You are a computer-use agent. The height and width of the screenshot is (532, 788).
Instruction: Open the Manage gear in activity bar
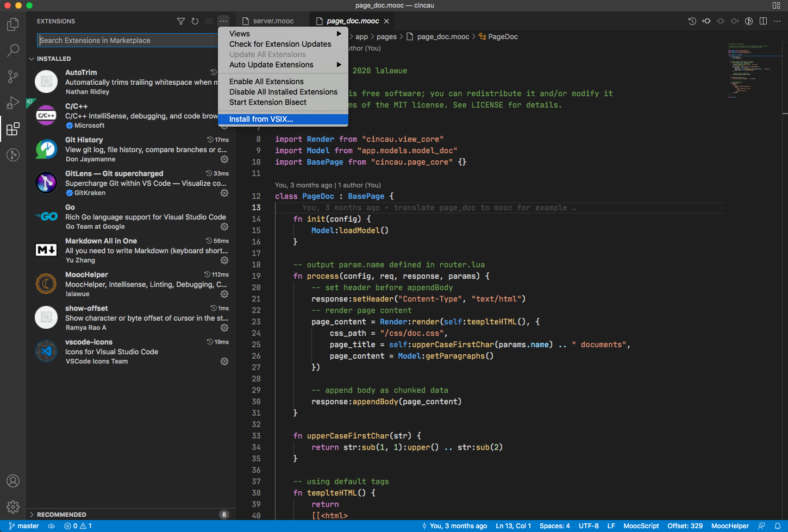[13, 507]
